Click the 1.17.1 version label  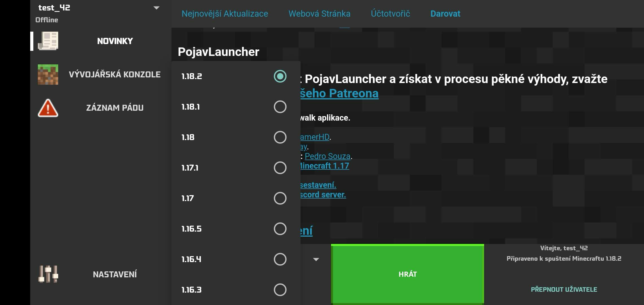190,168
